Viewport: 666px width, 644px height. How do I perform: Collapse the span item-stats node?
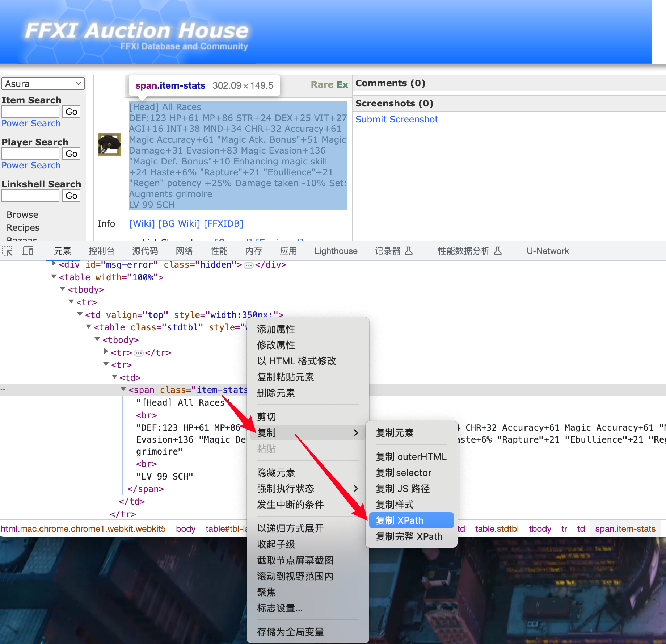coord(123,389)
